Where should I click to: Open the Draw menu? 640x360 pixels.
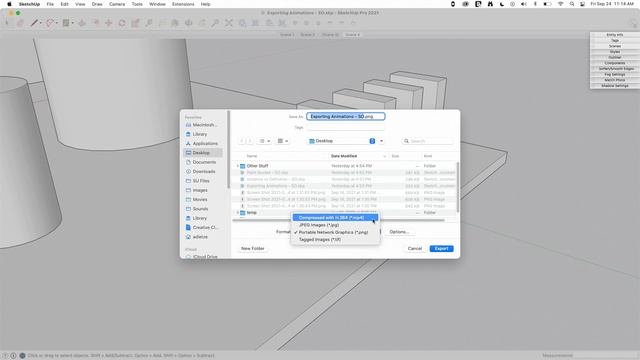(x=97, y=4)
